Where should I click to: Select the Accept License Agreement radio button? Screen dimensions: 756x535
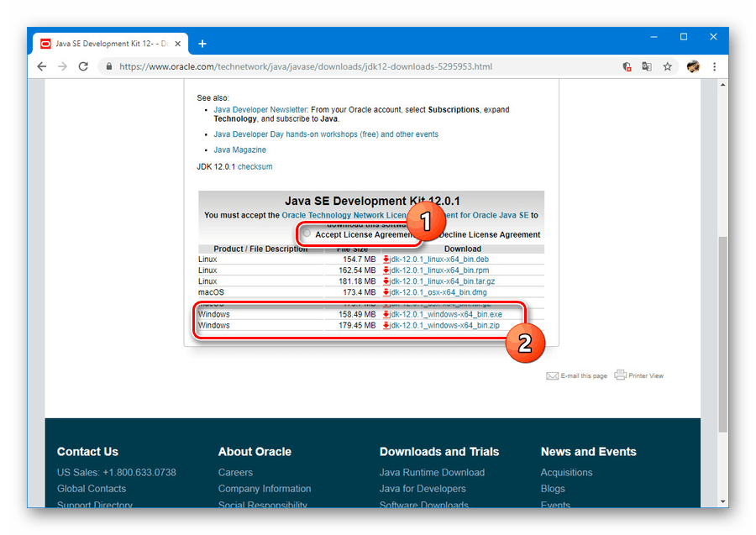(x=307, y=233)
